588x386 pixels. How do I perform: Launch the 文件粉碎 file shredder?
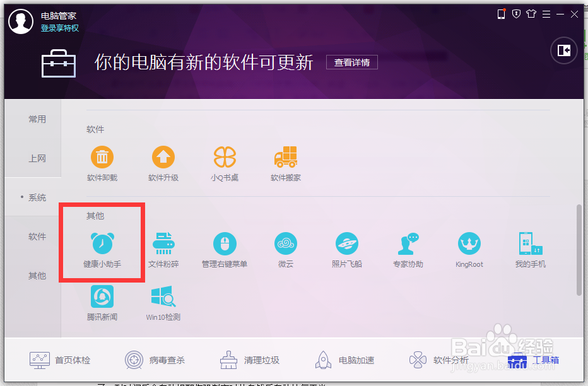pos(163,250)
